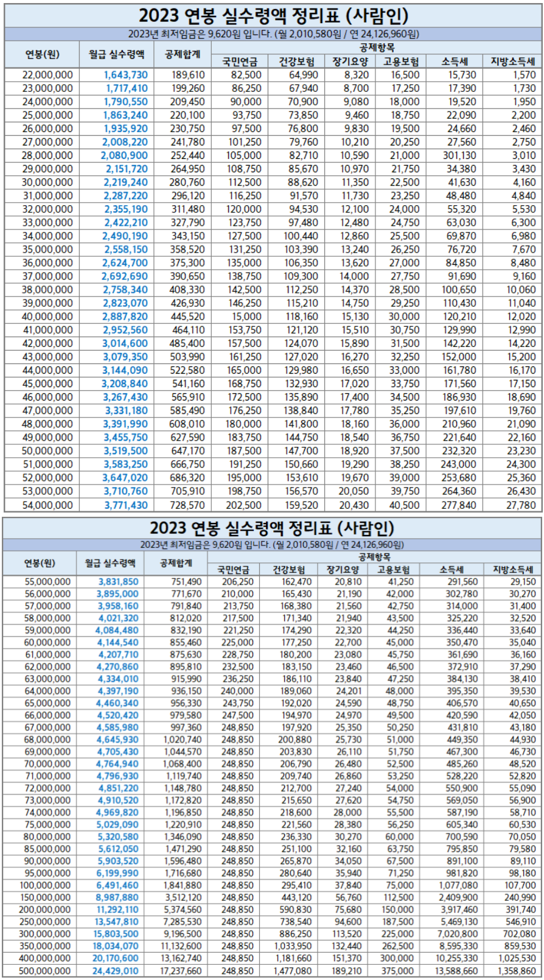Click net pay value 3,771,430
Screen dimensions: 544x980
(x=125, y=505)
